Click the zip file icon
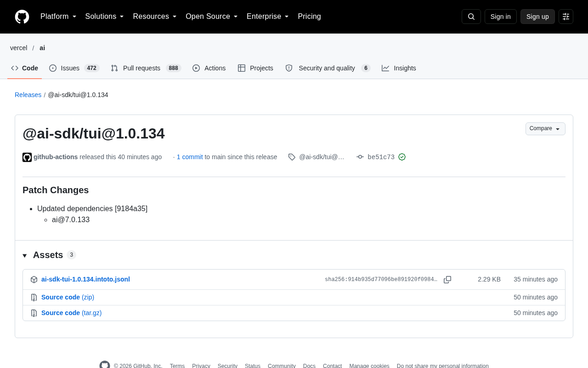The height and width of the screenshot is (368, 588). click(x=34, y=298)
